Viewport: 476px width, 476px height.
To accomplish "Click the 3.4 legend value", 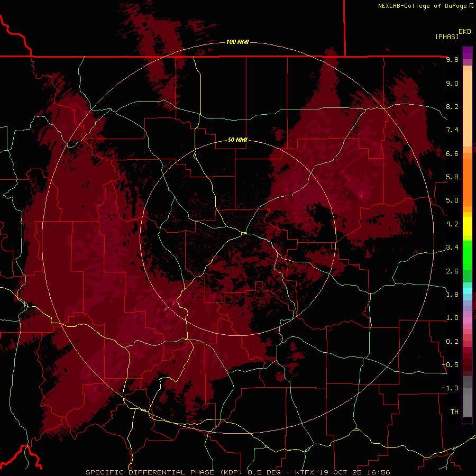I will pyautogui.click(x=452, y=248).
